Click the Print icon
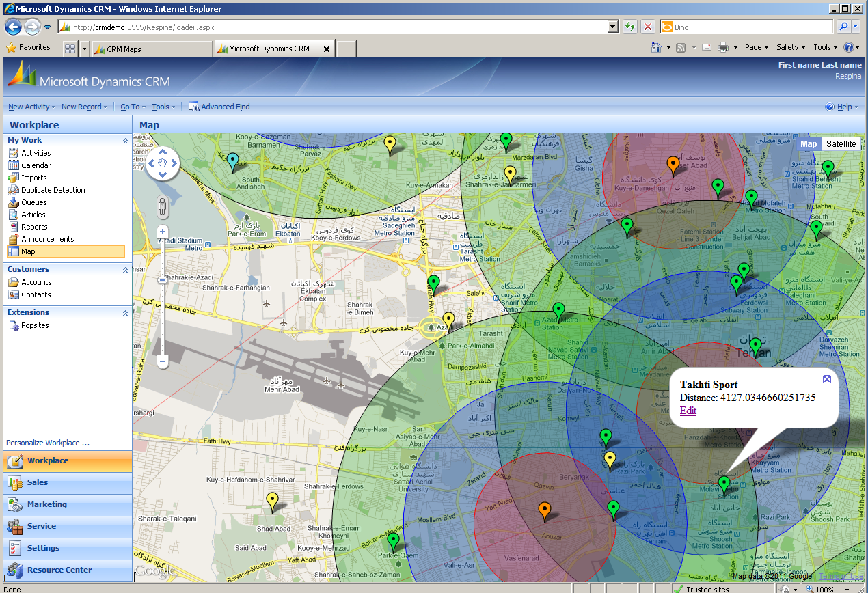This screenshot has height=593, width=868. coord(723,48)
